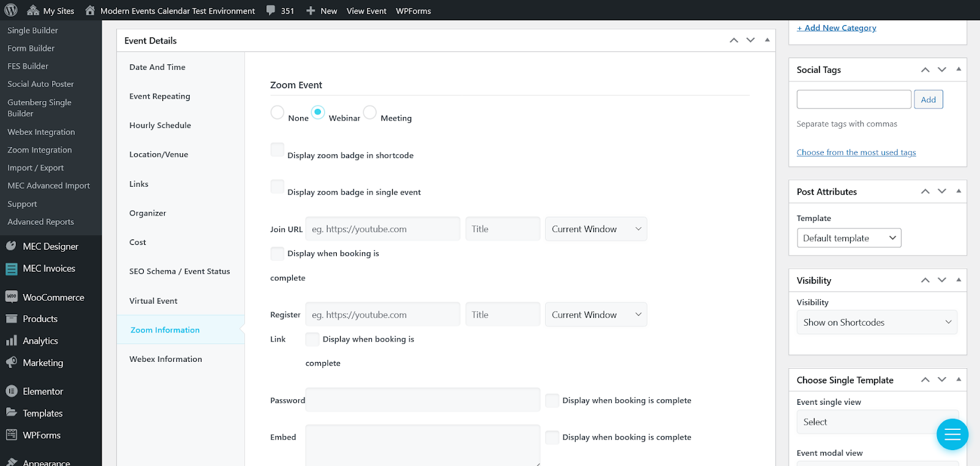Click the Join URL address field

pos(383,229)
